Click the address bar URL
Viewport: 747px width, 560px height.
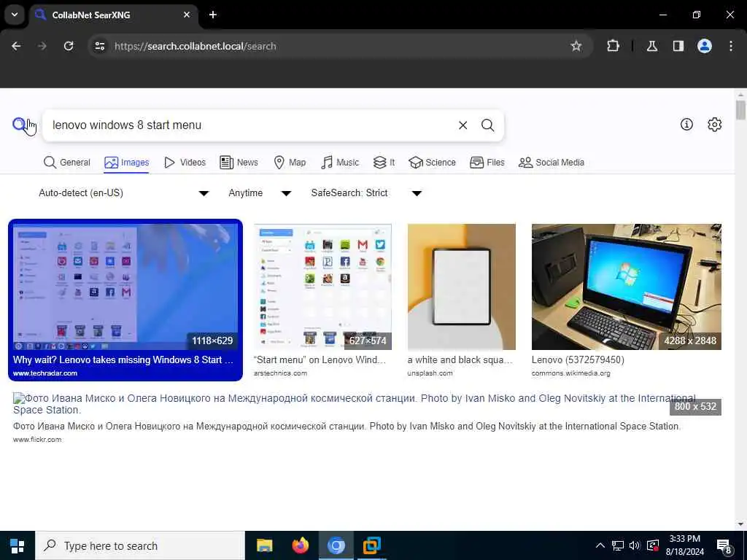[196, 46]
